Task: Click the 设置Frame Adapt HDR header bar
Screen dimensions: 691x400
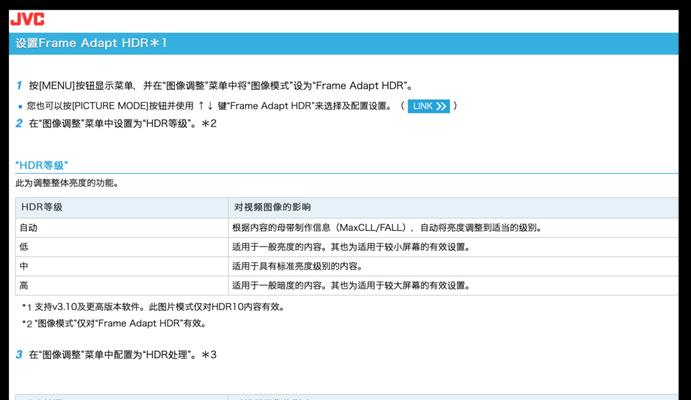Action: coord(343,43)
